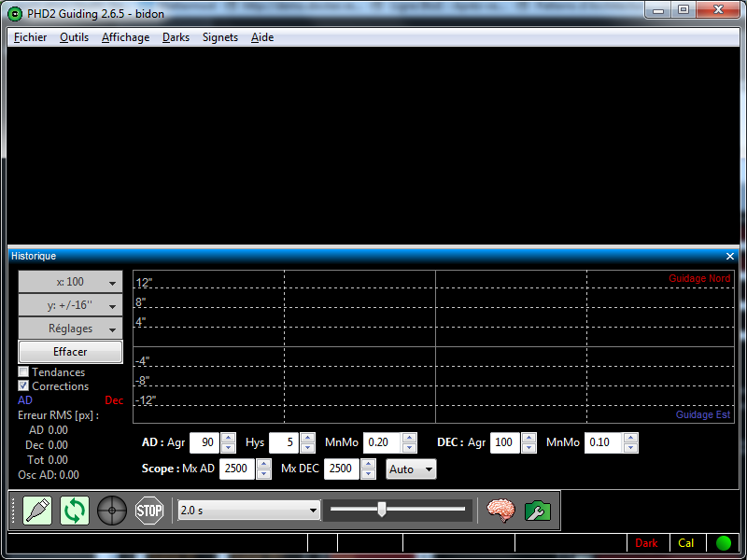Open the Affichage menu
The image size is (747, 560).
tap(125, 37)
